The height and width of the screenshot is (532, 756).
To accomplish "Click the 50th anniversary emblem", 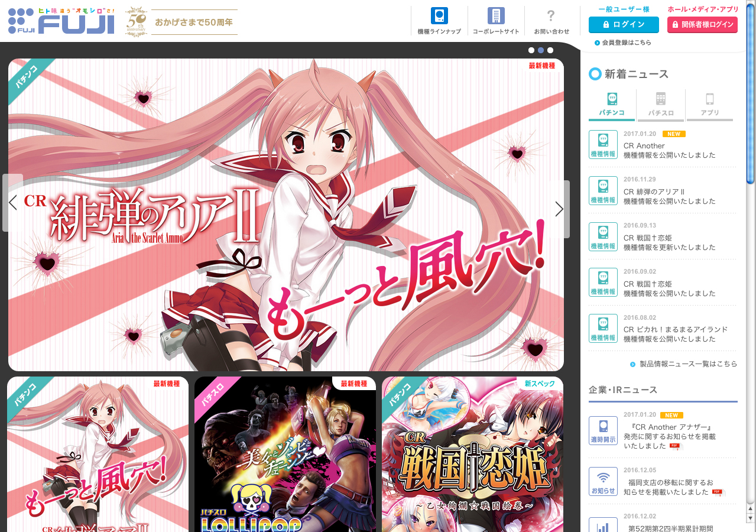I will pos(137,22).
